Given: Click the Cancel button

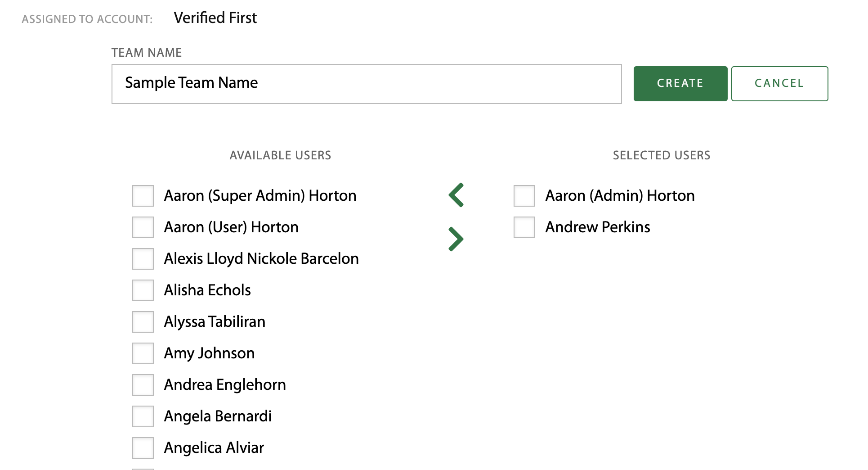Looking at the screenshot, I should 779,84.
